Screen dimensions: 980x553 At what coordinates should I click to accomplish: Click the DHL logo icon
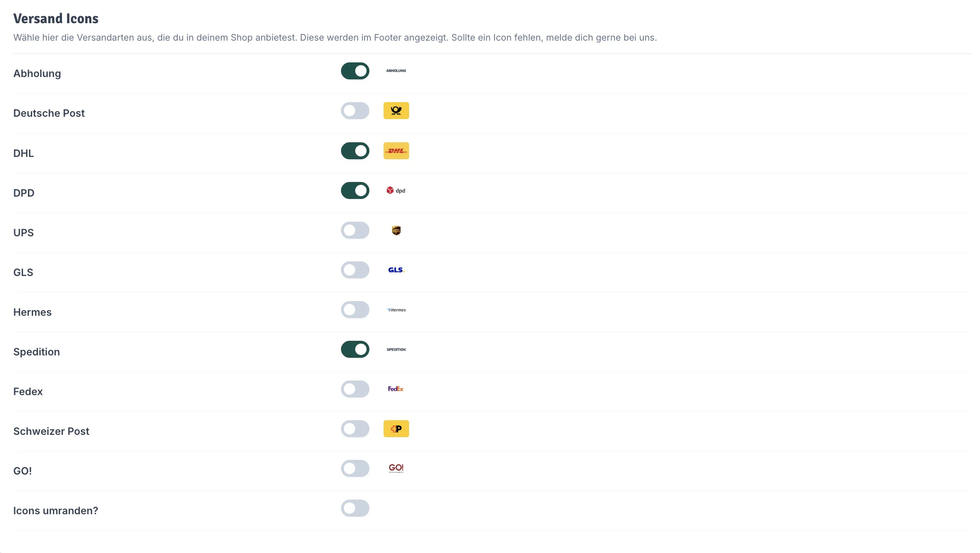[396, 151]
